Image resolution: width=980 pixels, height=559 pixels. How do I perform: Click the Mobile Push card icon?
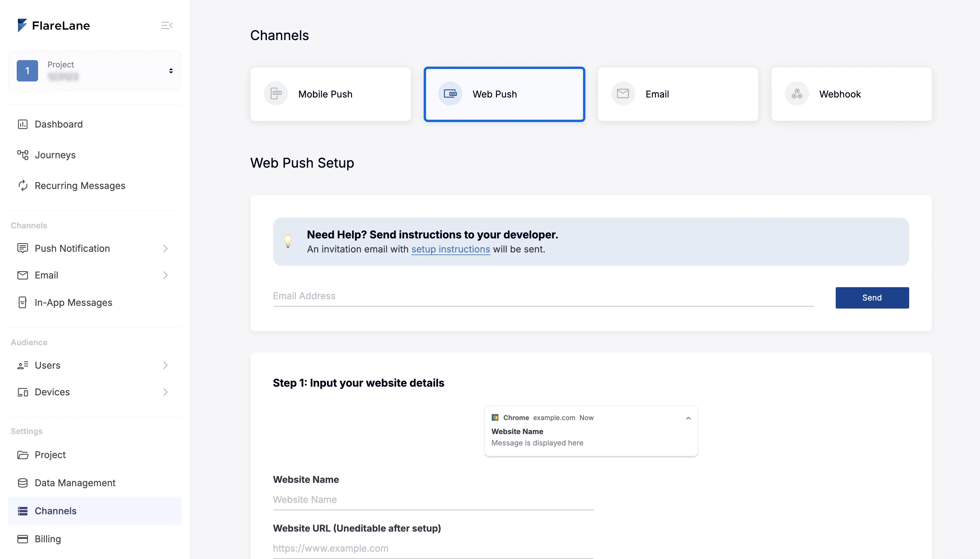(x=276, y=93)
